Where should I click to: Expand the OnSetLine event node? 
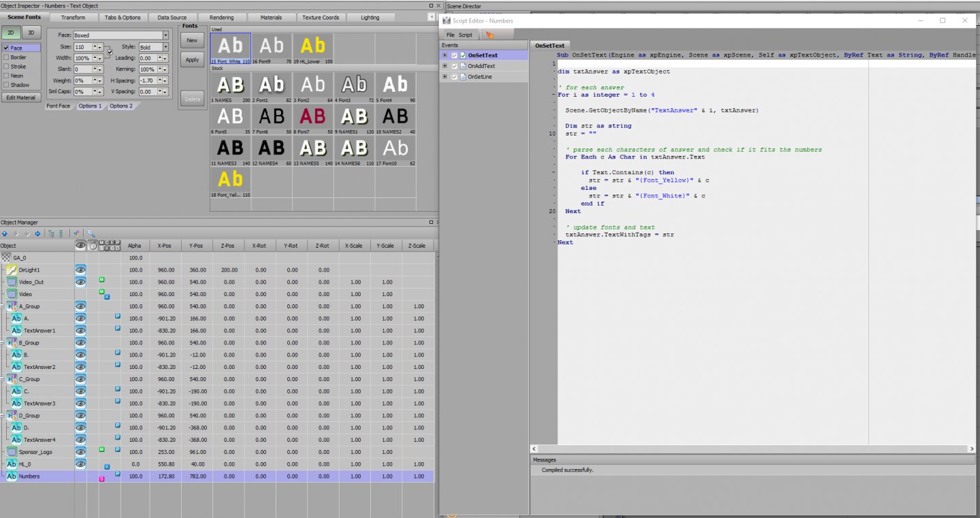pos(445,77)
